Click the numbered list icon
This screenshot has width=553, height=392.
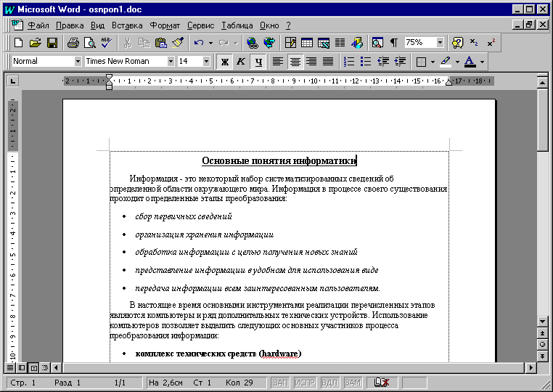point(349,62)
